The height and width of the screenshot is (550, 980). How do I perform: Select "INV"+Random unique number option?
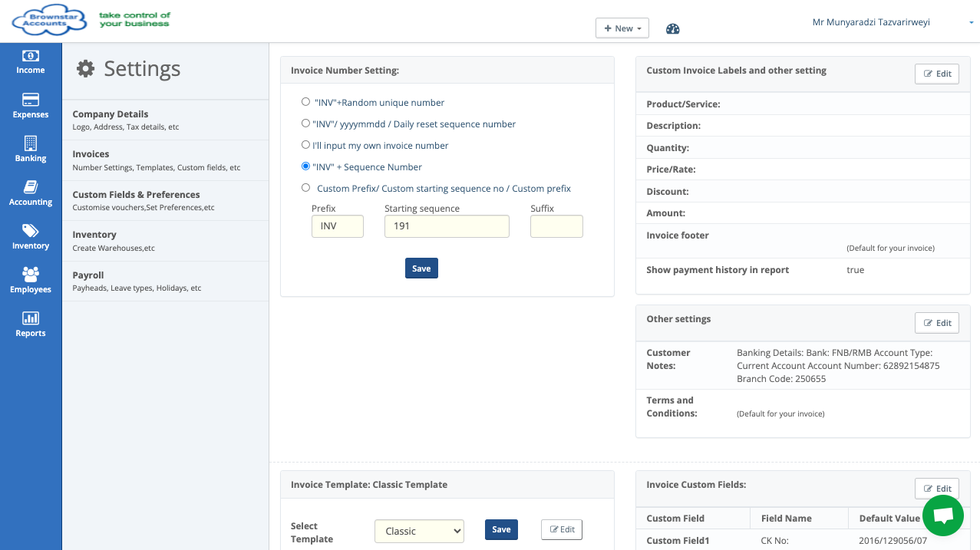coord(306,102)
